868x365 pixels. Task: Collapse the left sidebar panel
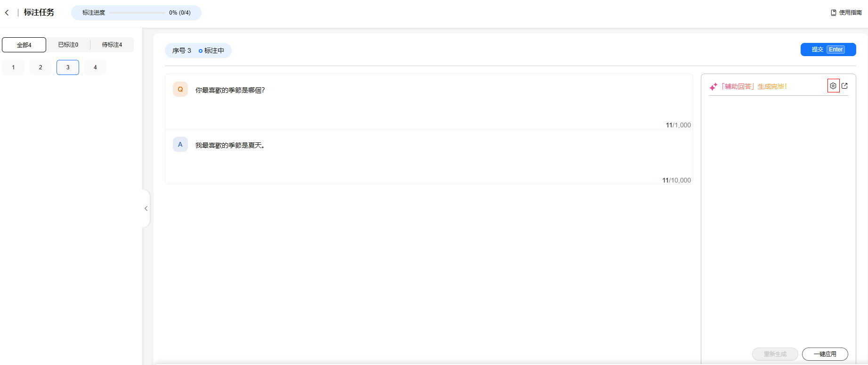coord(146,208)
